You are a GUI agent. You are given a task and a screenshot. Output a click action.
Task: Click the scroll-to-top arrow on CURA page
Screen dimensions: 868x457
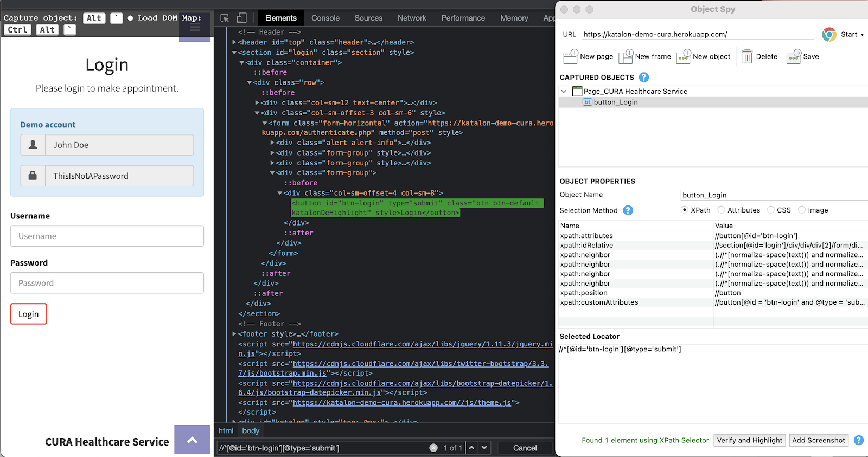tap(192, 440)
